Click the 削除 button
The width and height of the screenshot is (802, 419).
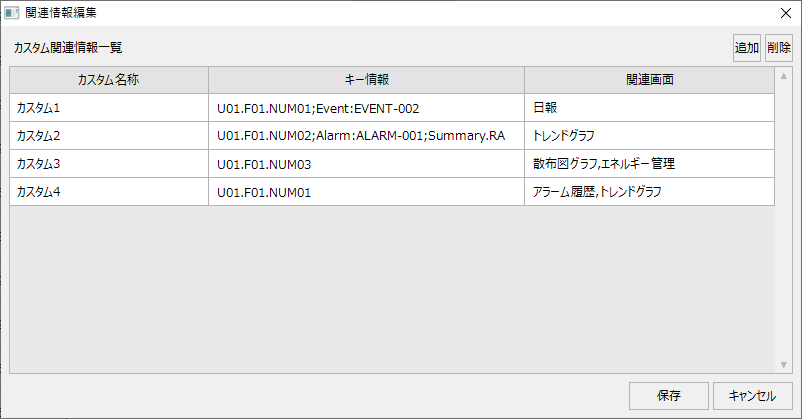779,48
